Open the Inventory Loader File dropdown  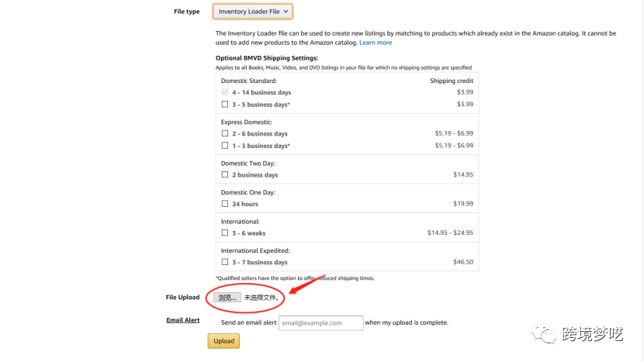253,12
